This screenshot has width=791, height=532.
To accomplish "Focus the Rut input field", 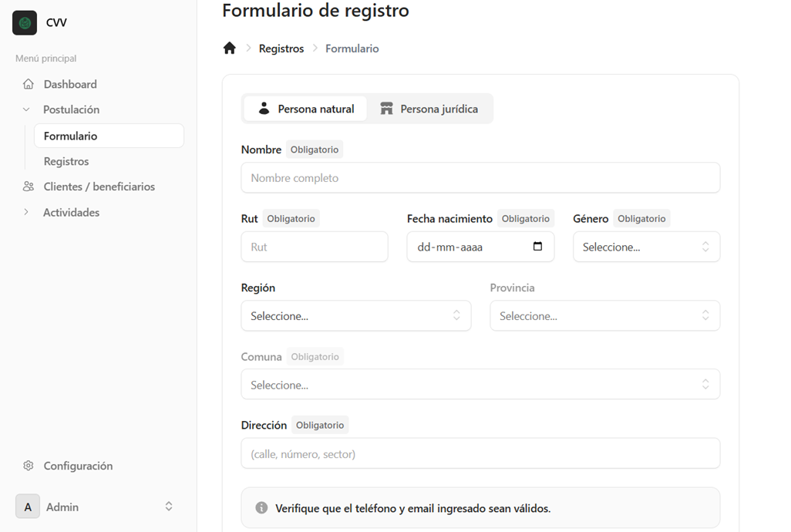I will (x=315, y=247).
